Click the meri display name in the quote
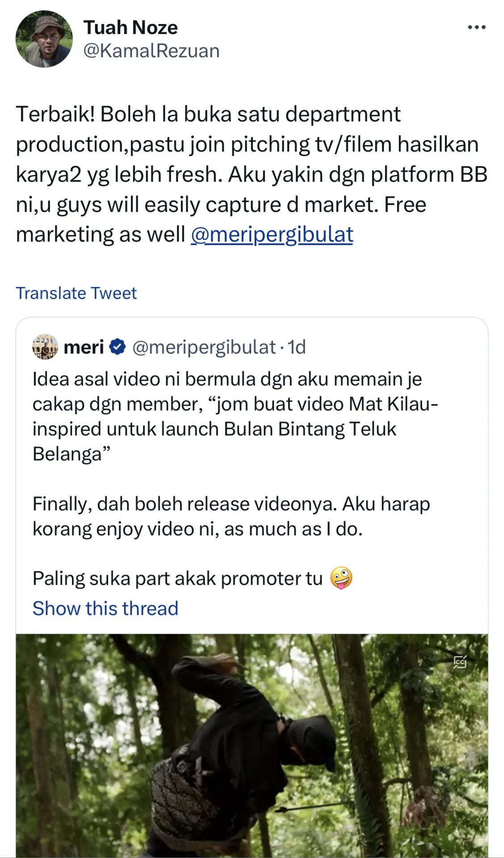Viewport: 504px width, 858px height. [x=84, y=347]
